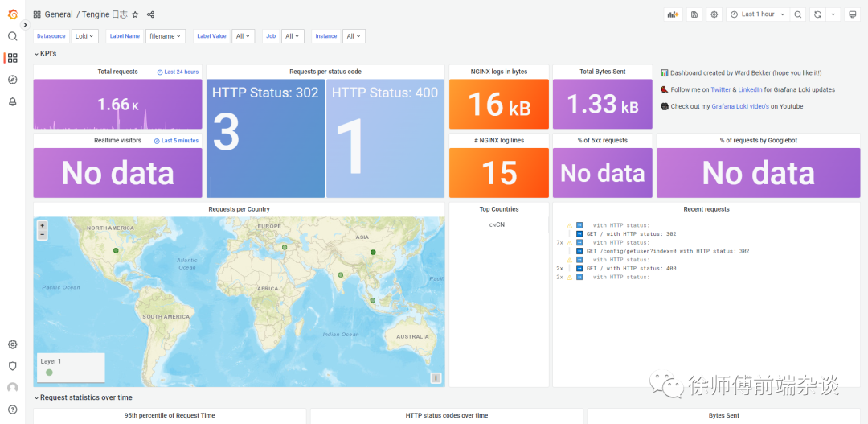Save dashboard with disk icon
Image resolution: width=868 pixels, height=424 pixels.
694,15
